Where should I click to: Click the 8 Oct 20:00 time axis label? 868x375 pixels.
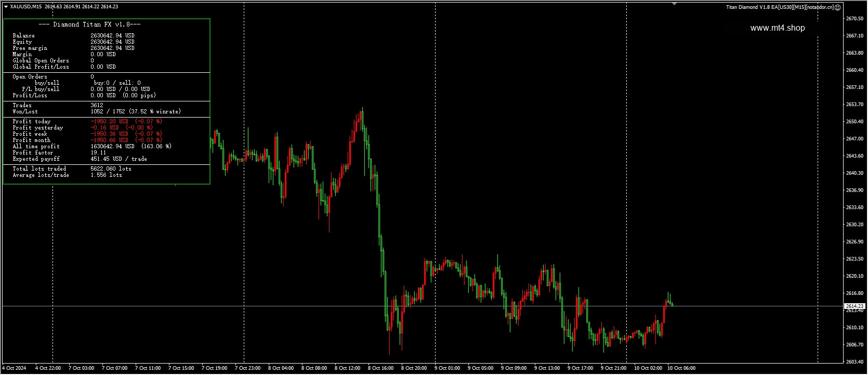(x=414, y=368)
